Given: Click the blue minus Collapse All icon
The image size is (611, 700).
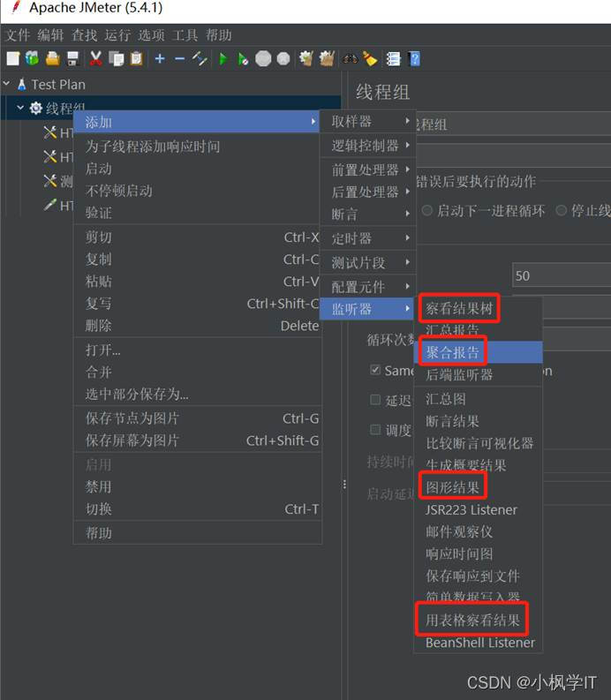Looking at the screenshot, I should coord(180,58).
